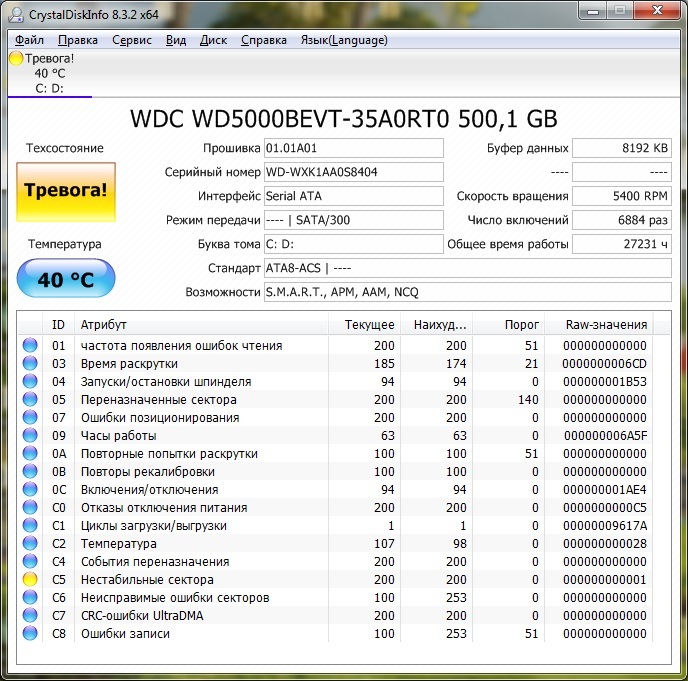Click the ID column header

(x=58, y=325)
